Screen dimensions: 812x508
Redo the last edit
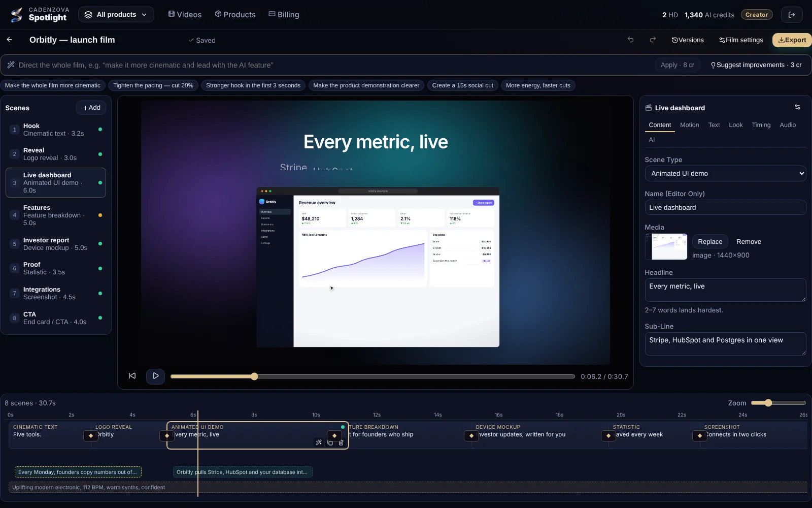tap(653, 40)
